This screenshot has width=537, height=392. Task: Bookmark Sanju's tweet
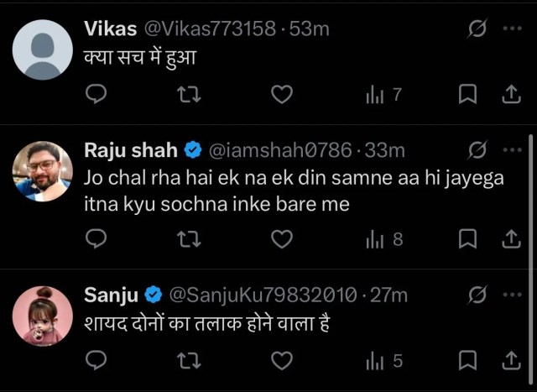point(467,360)
